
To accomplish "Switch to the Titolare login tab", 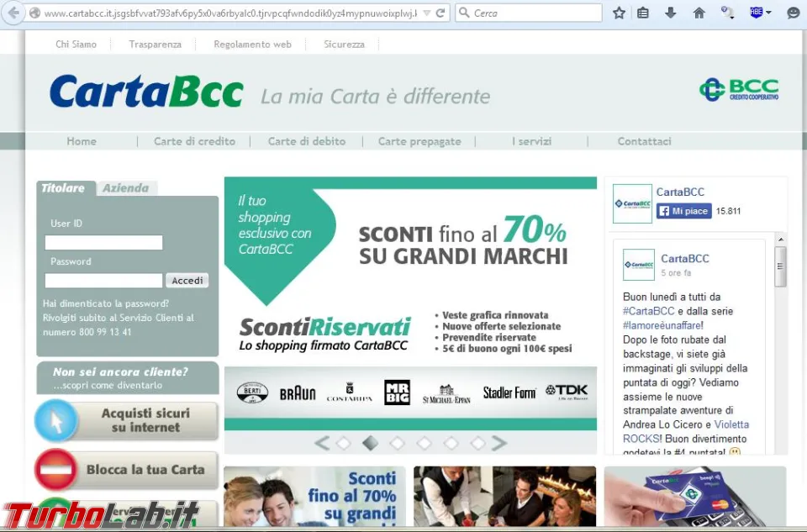I will [66, 187].
